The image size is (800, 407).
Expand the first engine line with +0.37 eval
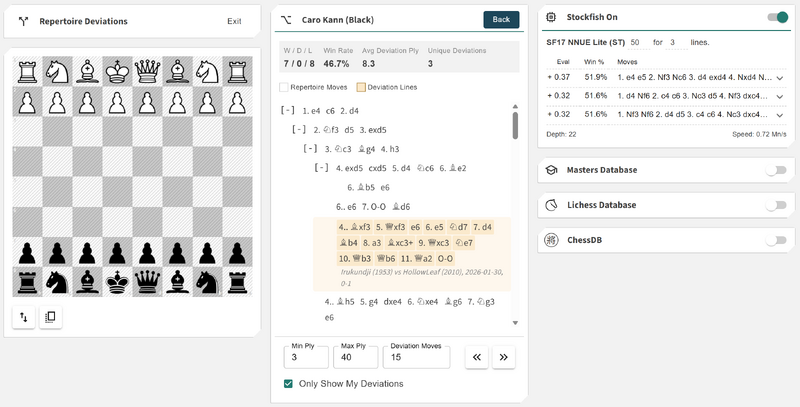click(x=779, y=77)
